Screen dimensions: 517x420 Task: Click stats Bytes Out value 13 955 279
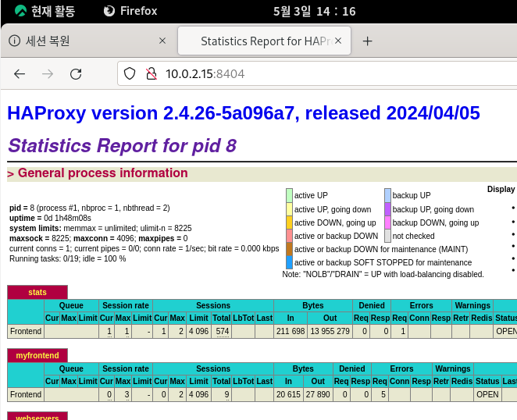(x=330, y=331)
